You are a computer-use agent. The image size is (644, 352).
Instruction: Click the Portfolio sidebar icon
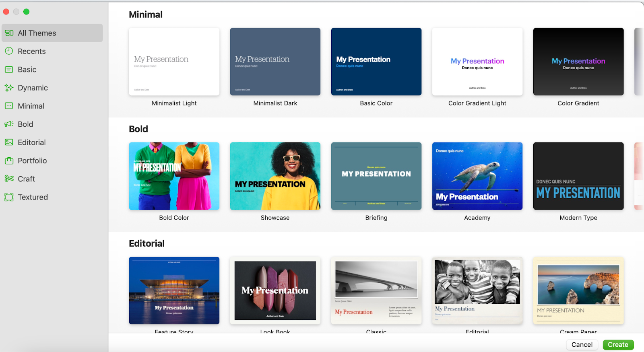(x=9, y=161)
